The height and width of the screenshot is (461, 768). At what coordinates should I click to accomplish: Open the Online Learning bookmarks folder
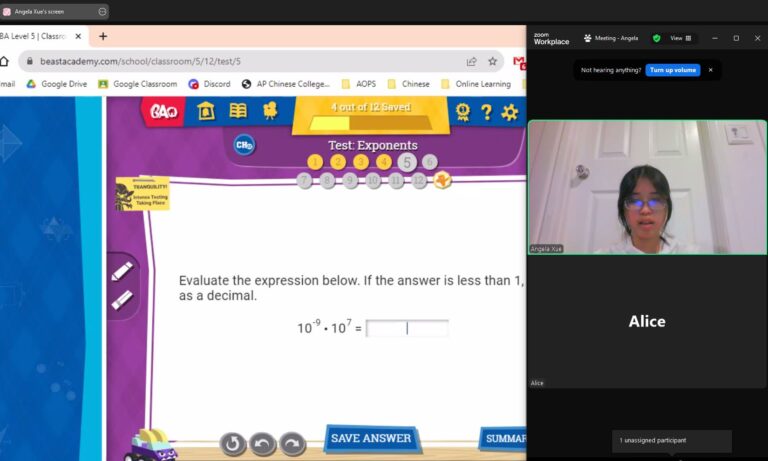(x=476, y=84)
